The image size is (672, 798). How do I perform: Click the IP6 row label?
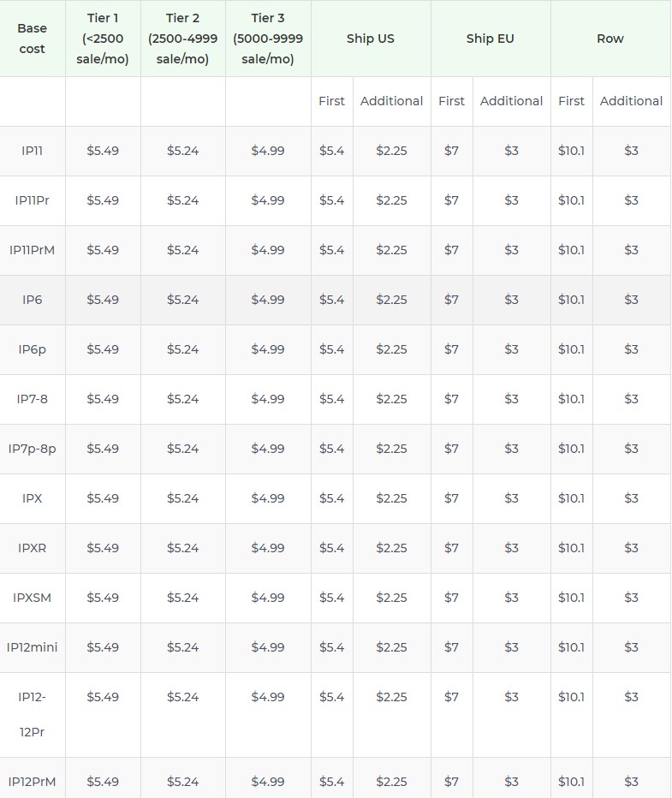(x=32, y=300)
